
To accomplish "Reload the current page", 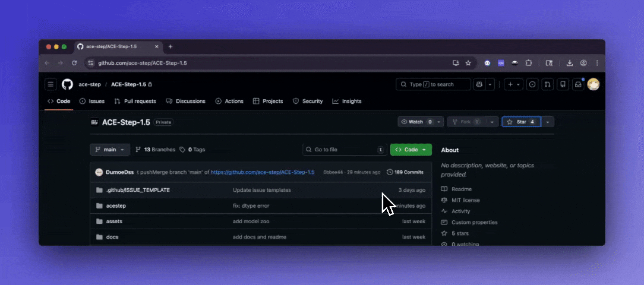I will (74, 64).
